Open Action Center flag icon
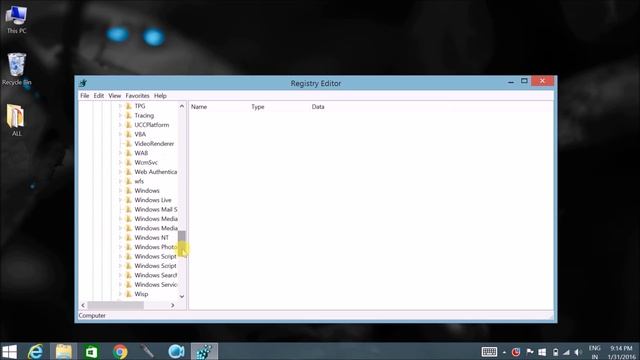640x360 pixels. pyautogui.click(x=530, y=352)
